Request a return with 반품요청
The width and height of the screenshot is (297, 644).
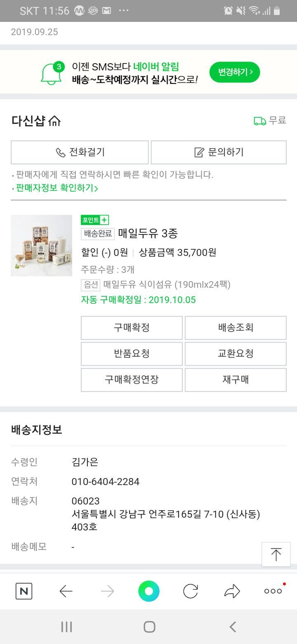pos(132,354)
